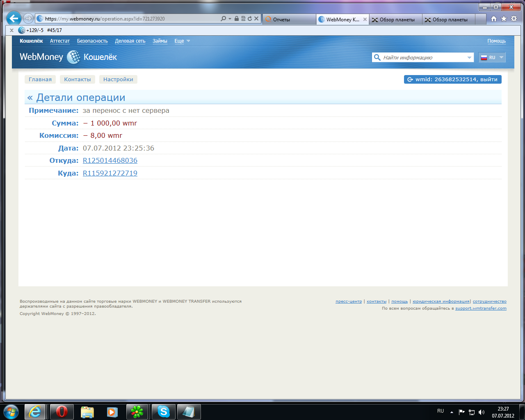Go to Главная tab
The image size is (525, 420).
[x=40, y=80]
